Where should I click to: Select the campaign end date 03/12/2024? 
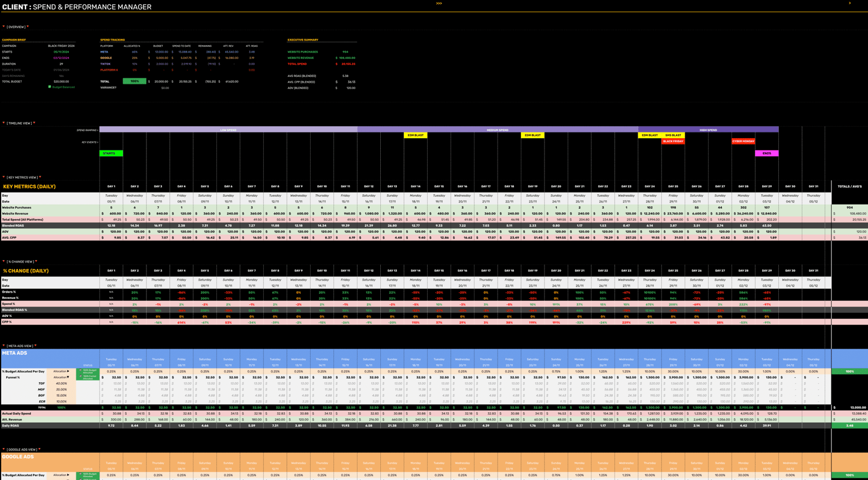point(61,58)
